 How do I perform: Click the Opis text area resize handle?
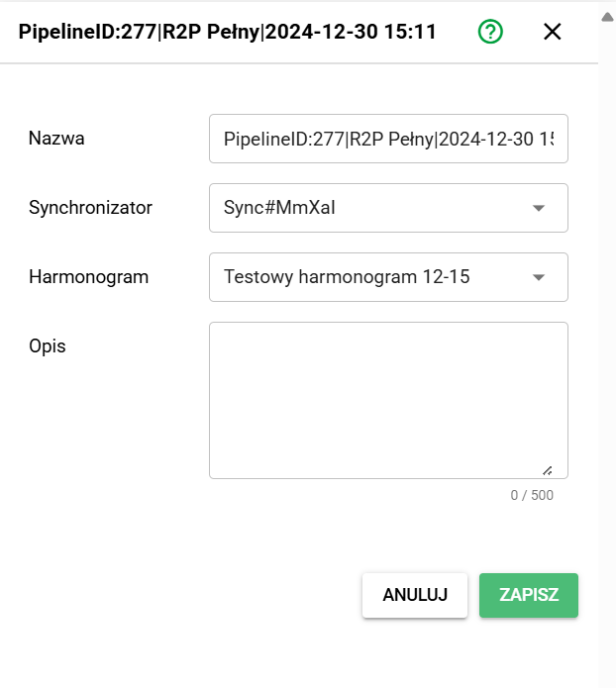click(x=548, y=471)
